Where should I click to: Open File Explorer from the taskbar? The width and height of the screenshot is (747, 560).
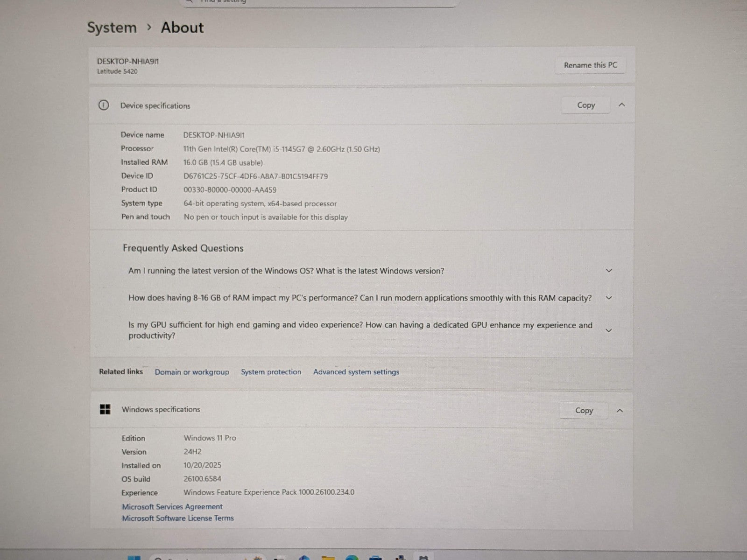point(328,558)
